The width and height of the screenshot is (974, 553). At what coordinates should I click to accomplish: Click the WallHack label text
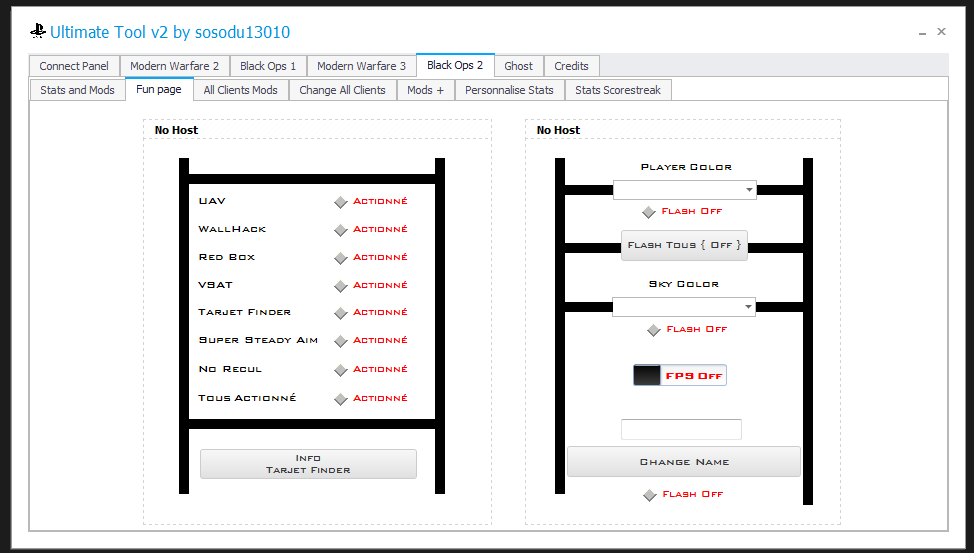(232, 229)
